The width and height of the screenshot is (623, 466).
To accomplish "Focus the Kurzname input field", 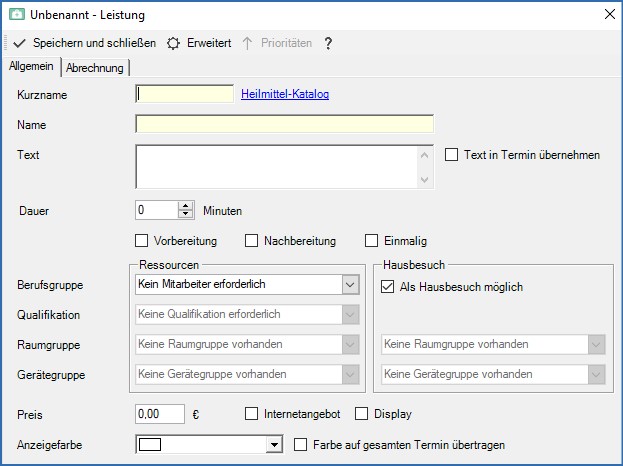I will click(x=185, y=94).
